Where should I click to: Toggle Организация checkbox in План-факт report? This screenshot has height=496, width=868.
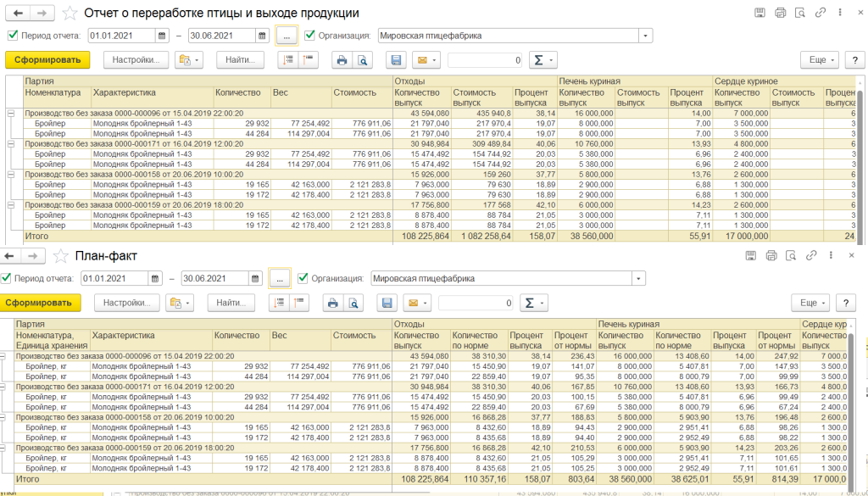coord(303,278)
